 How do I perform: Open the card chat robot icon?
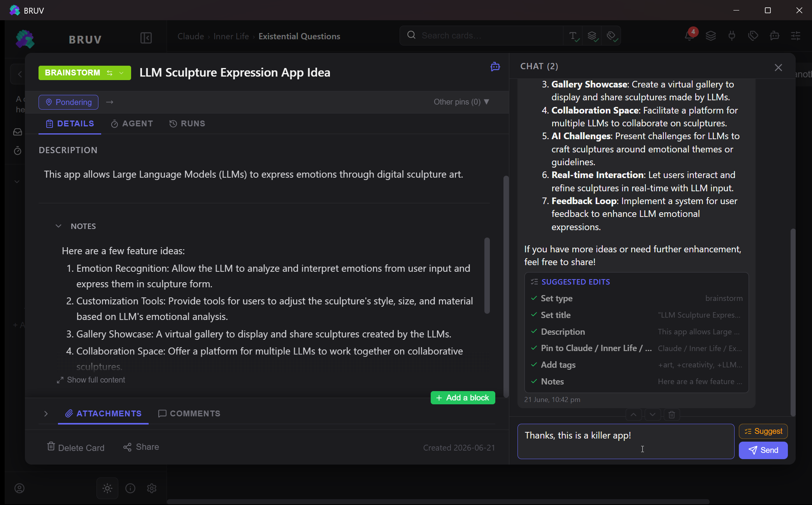coord(495,66)
